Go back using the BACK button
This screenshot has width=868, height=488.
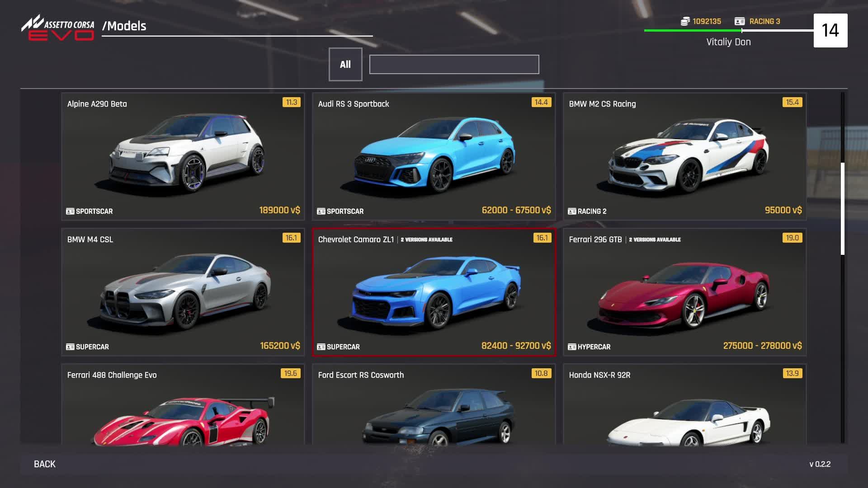click(45, 464)
